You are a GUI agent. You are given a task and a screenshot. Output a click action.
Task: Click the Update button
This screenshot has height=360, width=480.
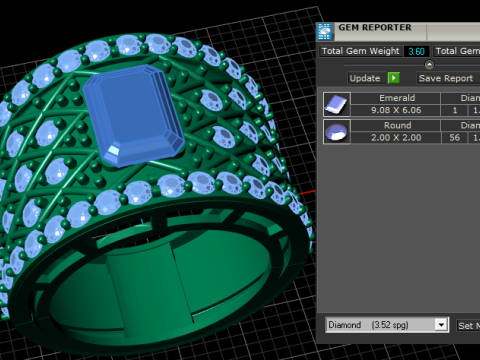click(365, 78)
